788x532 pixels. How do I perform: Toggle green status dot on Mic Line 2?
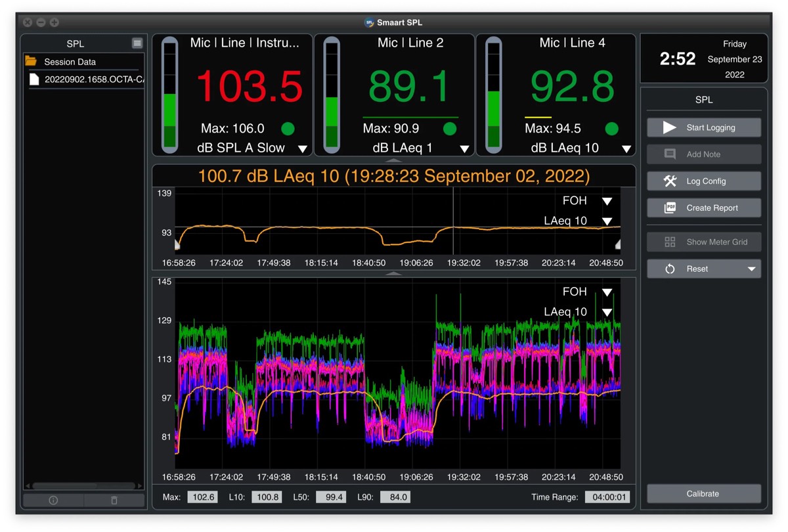(x=450, y=129)
